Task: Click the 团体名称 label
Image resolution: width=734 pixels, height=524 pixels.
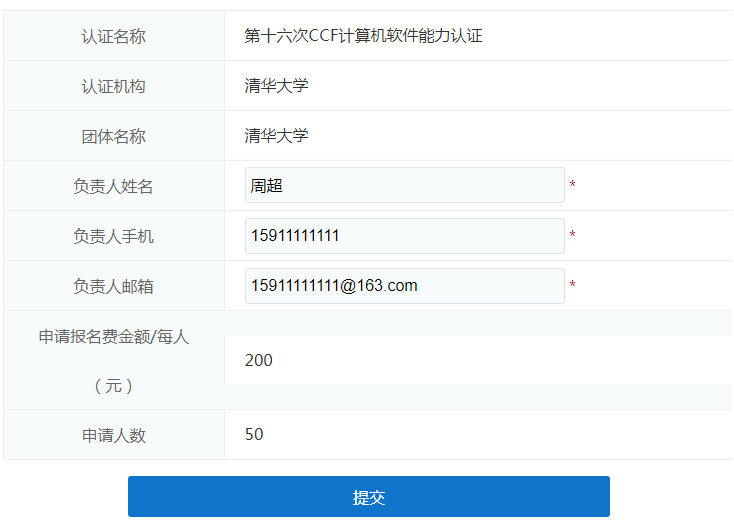Action: (x=114, y=137)
